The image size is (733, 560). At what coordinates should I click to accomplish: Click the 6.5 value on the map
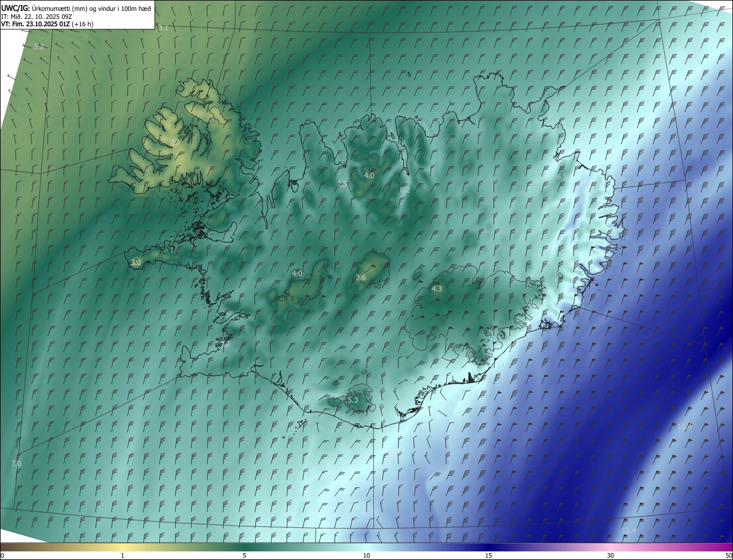coord(562,177)
